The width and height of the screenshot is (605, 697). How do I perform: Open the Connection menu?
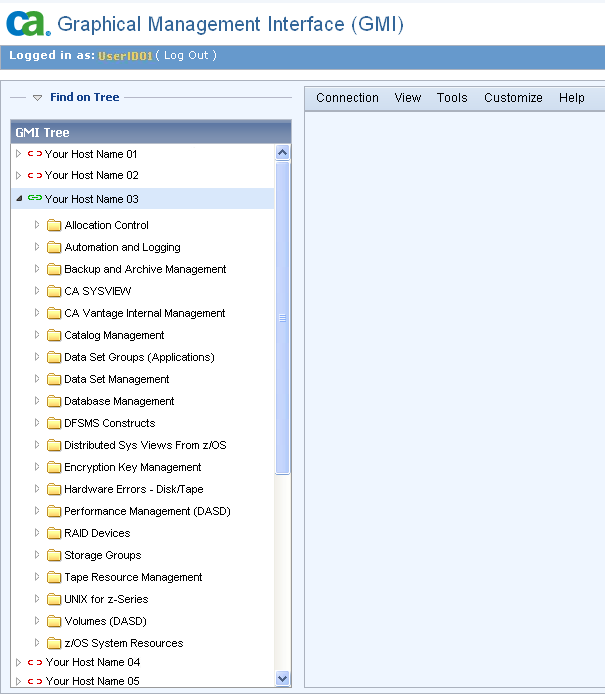(x=347, y=98)
